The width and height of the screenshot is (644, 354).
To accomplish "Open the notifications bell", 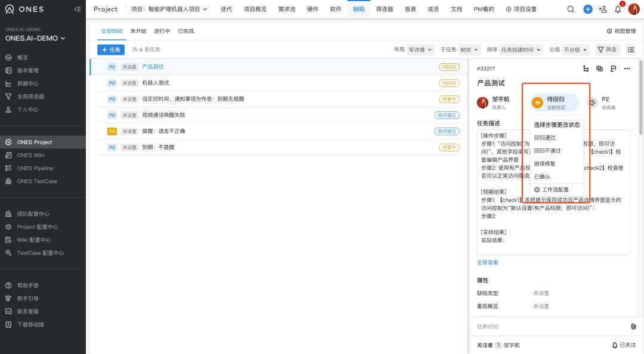I will pos(618,9).
